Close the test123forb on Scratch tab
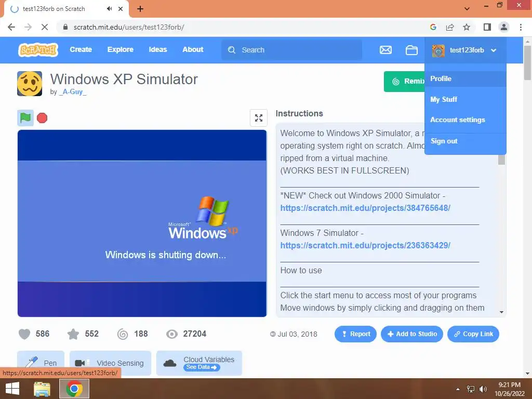Image resolution: width=532 pixels, height=399 pixels. [x=121, y=9]
